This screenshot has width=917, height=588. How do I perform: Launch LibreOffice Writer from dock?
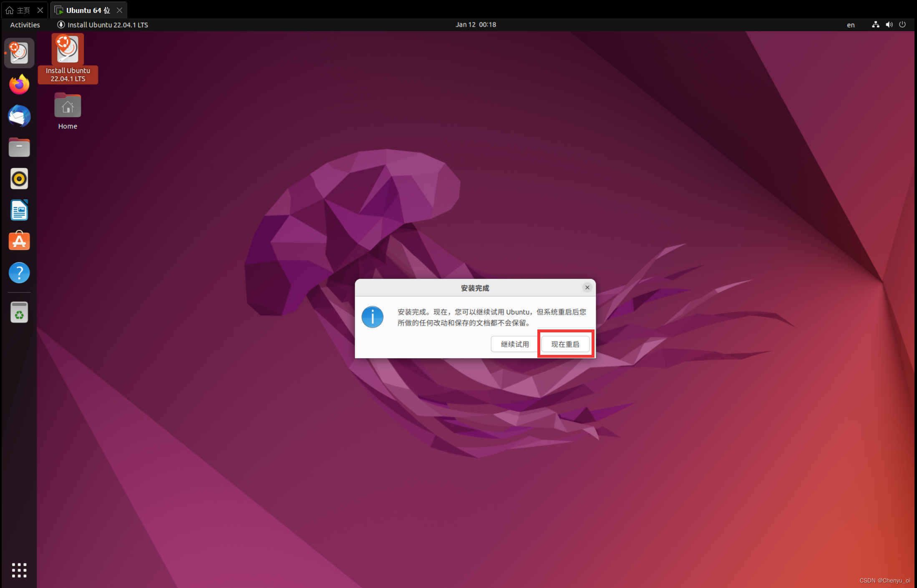[x=19, y=210]
